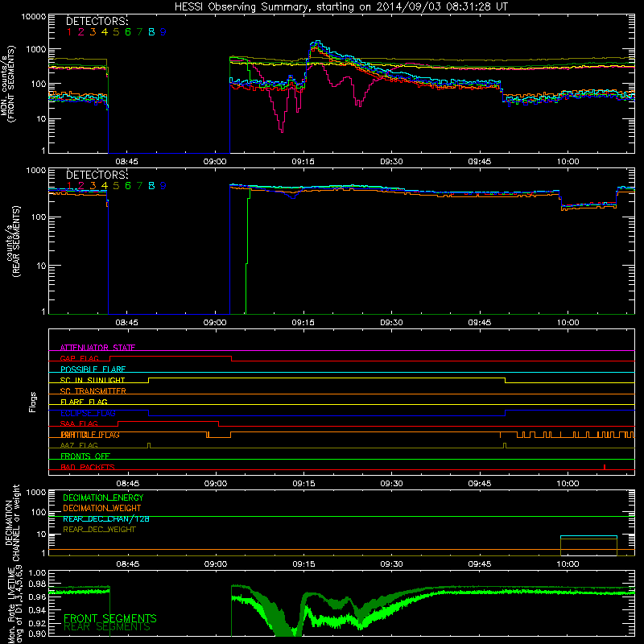
Task: Click orange detector 3 in front segments legend
Action: coord(93,32)
